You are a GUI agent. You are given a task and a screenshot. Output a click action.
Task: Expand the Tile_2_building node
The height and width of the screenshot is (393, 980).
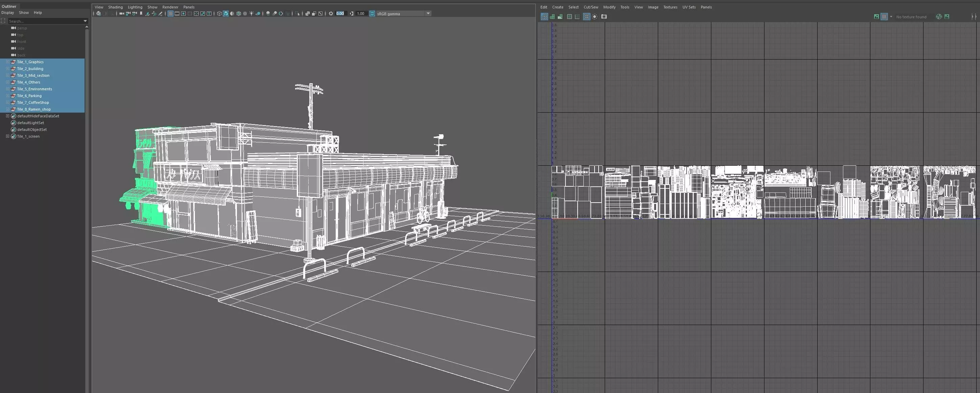click(x=7, y=69)
